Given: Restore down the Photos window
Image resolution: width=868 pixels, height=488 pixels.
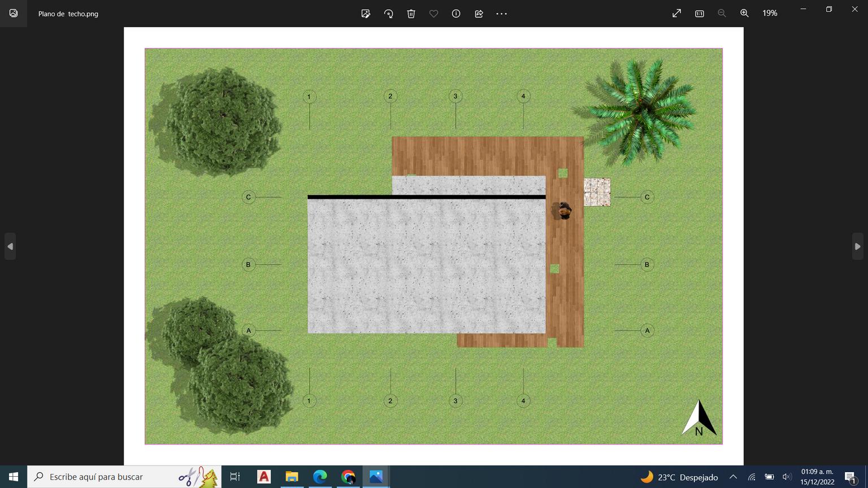Looking at the screenshot, I should click(829, 9).
